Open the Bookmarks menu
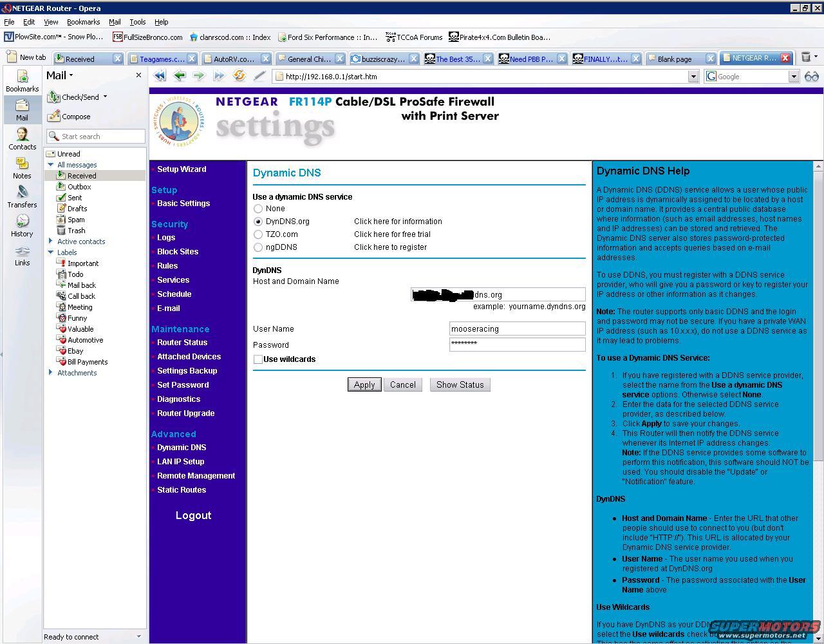 (x=83, y=22)
